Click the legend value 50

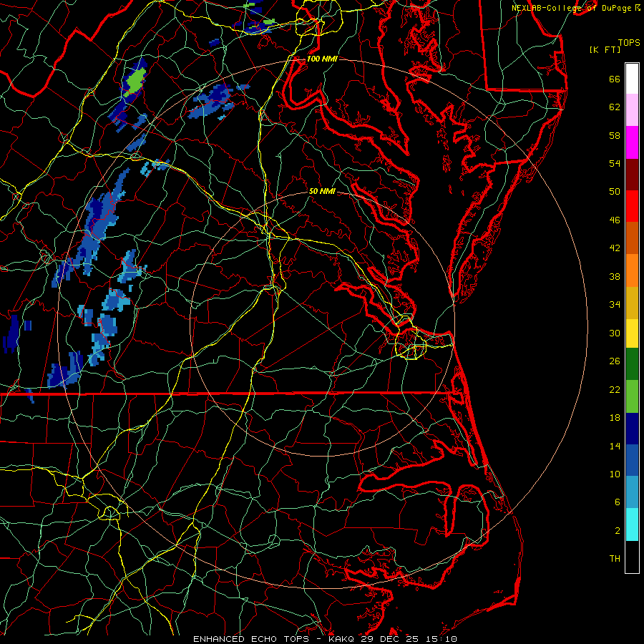(x=615, y=192)
